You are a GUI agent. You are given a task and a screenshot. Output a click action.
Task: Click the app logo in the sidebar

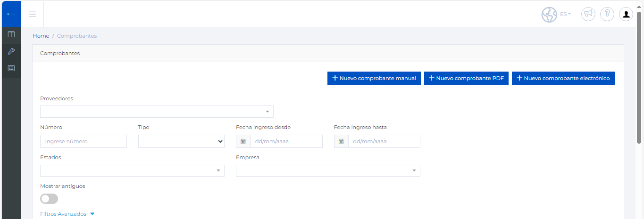pyautogui.click(x=11, y=14)
